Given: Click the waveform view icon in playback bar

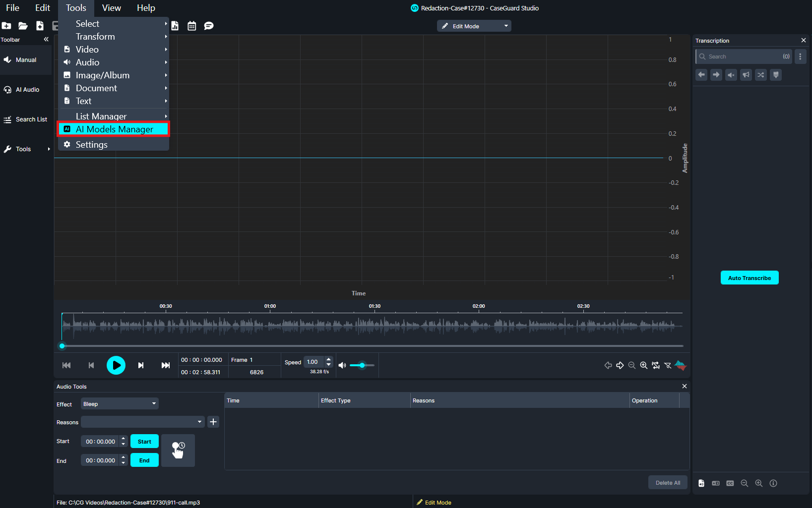Looking at the screenshot, I should coord(681,365).
